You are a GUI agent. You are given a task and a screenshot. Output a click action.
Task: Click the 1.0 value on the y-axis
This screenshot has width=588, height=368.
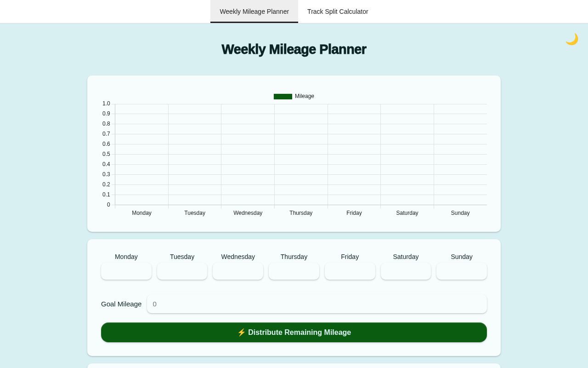106,103
